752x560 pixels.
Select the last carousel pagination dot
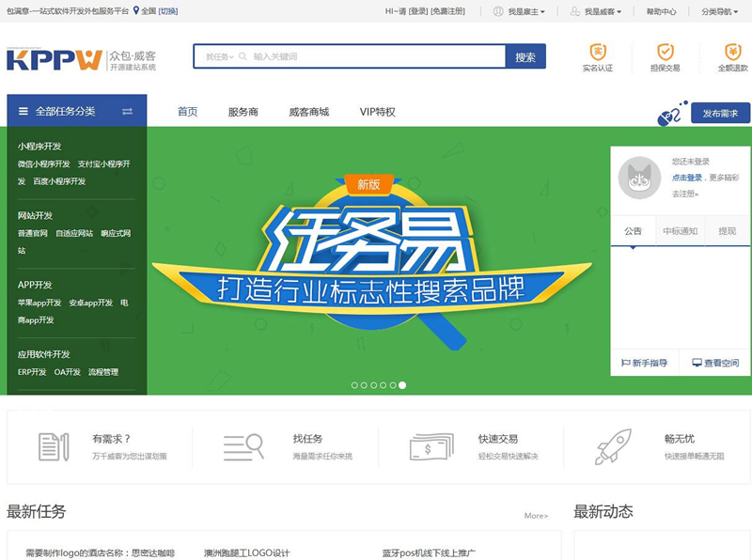pyautogui.click(x=401, y=384)
